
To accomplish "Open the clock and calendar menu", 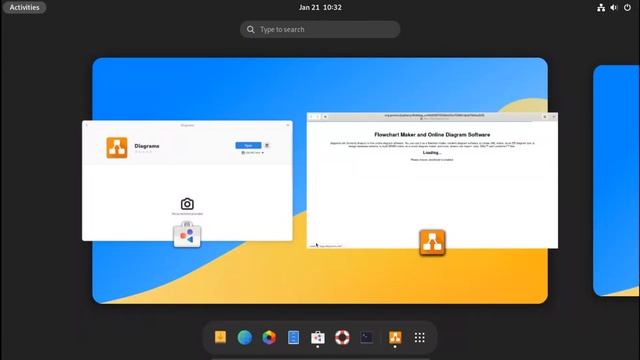I will coord(320,7).
